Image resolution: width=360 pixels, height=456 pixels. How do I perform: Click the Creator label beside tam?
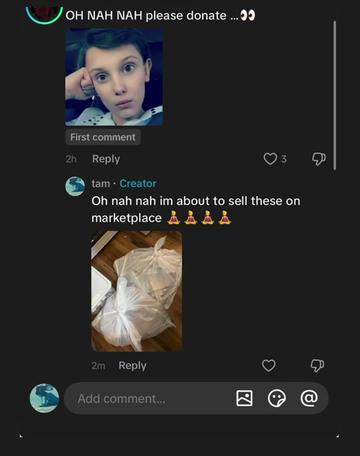pyautogui.click(x=138, y=183)
